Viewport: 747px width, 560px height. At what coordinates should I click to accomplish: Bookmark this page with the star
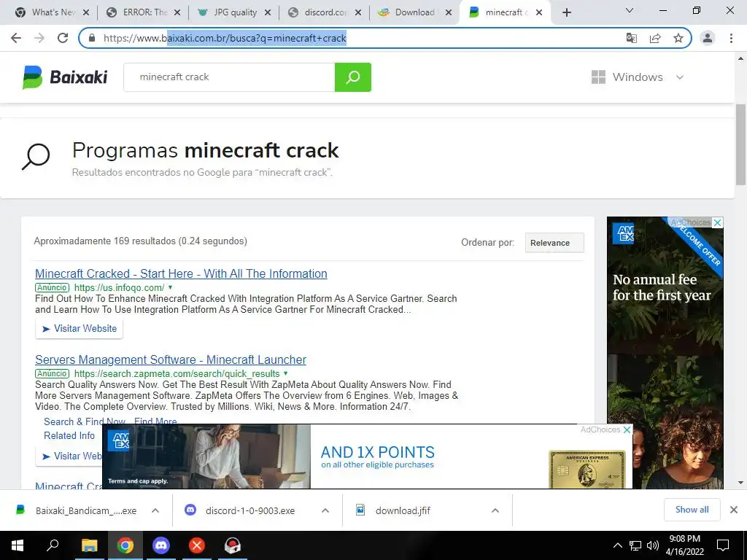click(x=678, y=38)
